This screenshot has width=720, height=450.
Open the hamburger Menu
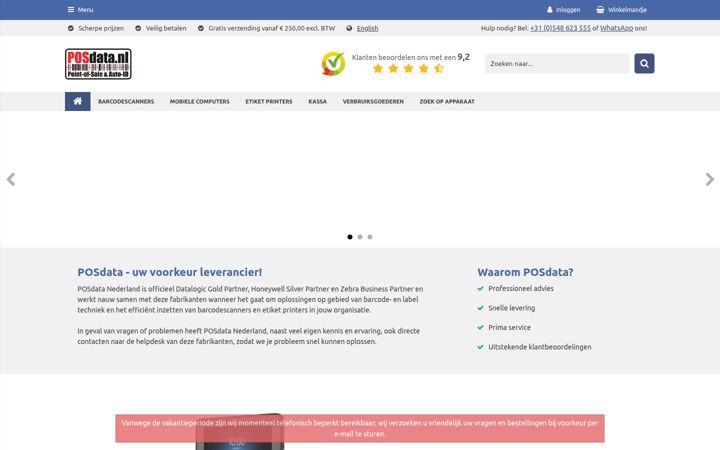pos(80,10)
